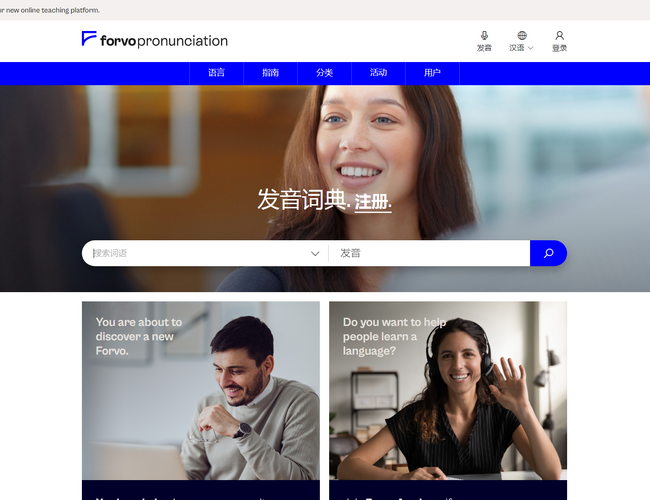Click the user 登录 login icon

559,36
